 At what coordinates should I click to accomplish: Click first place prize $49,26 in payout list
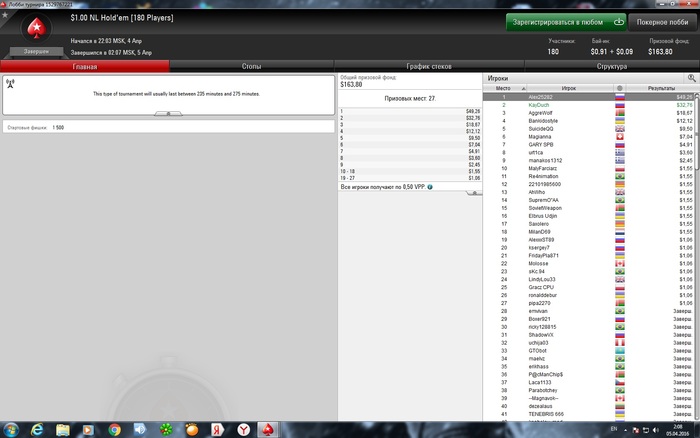(x=473, y=111)
